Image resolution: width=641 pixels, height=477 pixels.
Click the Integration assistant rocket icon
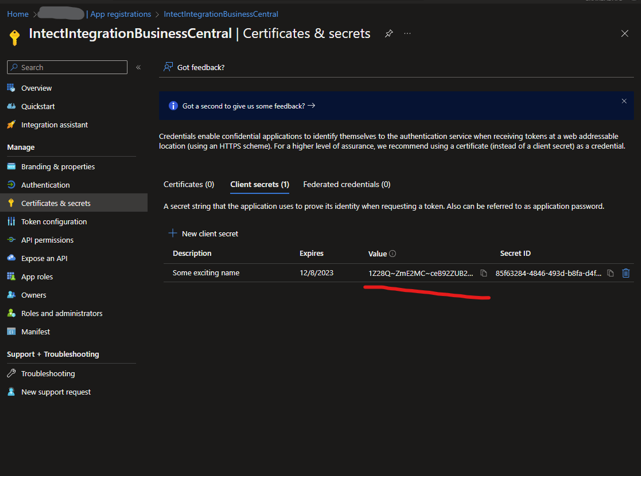pos(11,125)
